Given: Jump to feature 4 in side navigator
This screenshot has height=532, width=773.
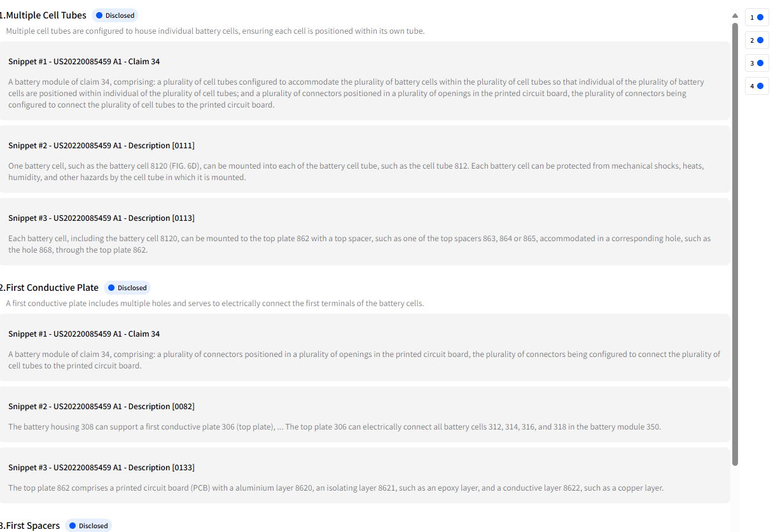Looking at the screenshot, I should pyautogui.click(x=756, y=87).
